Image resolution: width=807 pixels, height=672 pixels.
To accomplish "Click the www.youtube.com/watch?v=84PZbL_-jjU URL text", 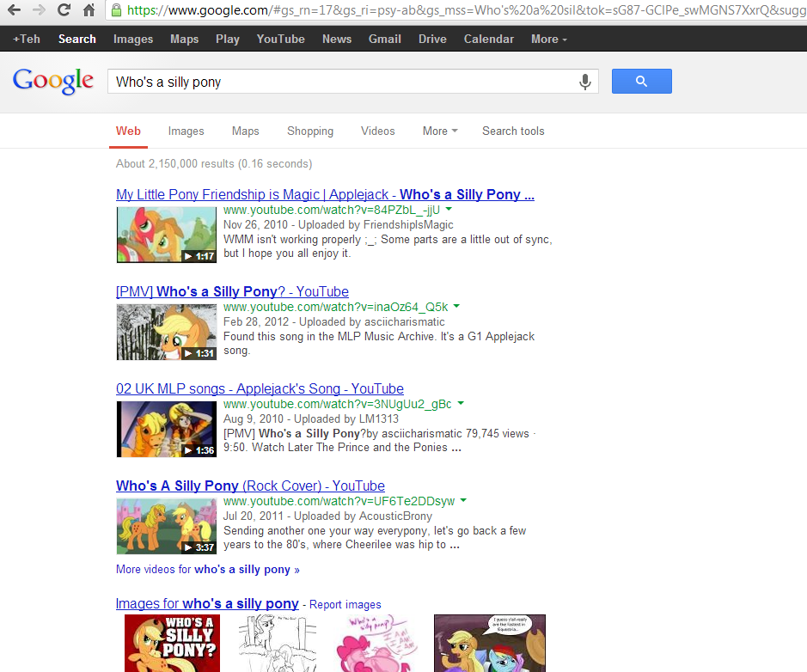I will pyautogui.click(x=332, y=210).
